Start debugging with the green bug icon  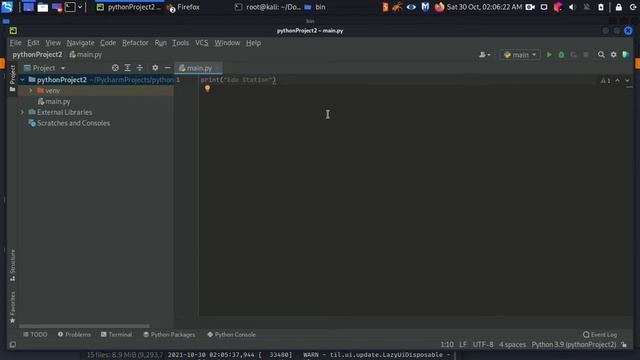(561, 55)
